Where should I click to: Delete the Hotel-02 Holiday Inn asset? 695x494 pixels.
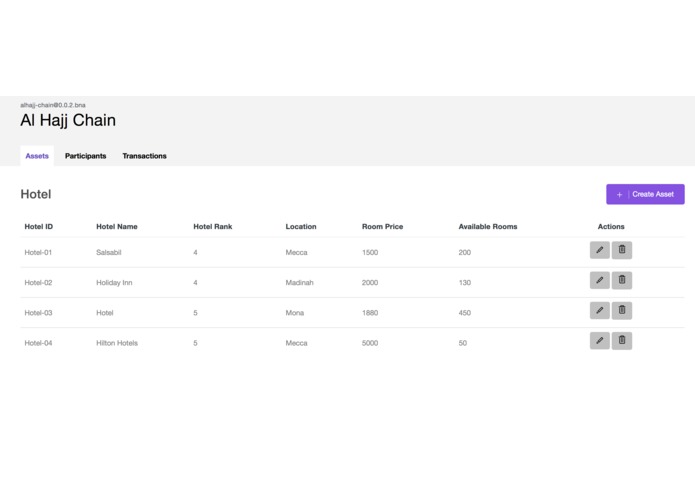coord(622,280)
